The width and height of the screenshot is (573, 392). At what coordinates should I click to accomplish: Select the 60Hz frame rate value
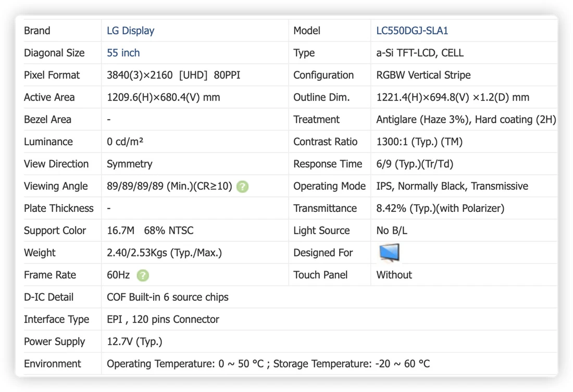(118, 275)
